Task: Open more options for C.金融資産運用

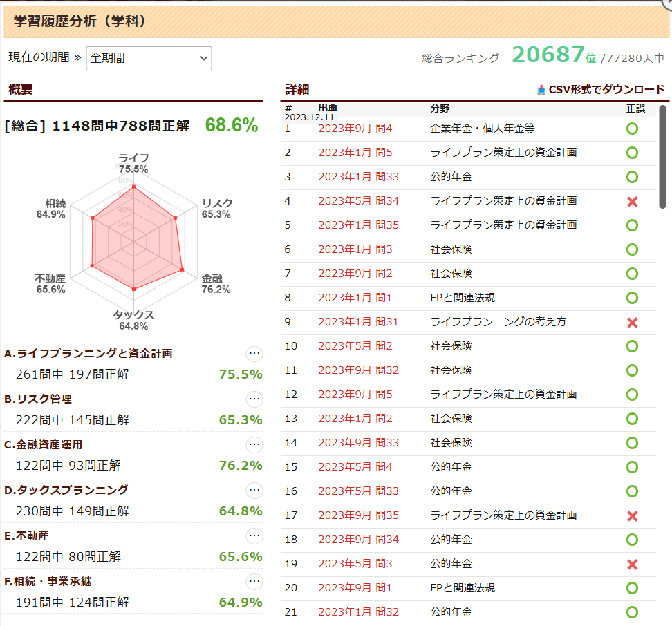Action: (x=254, y=445)
